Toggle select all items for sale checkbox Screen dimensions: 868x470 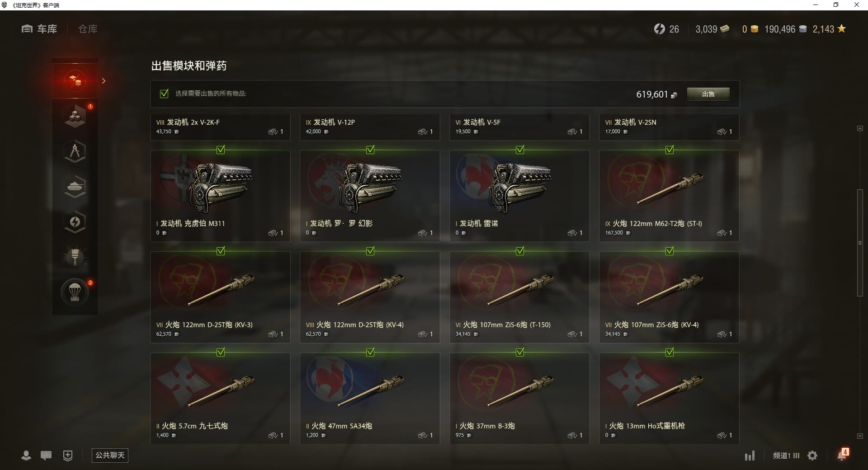(x=164, y=94)
